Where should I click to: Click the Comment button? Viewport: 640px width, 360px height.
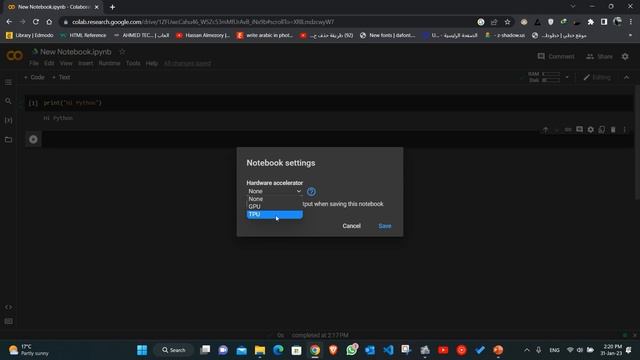(x=556, y=56)
